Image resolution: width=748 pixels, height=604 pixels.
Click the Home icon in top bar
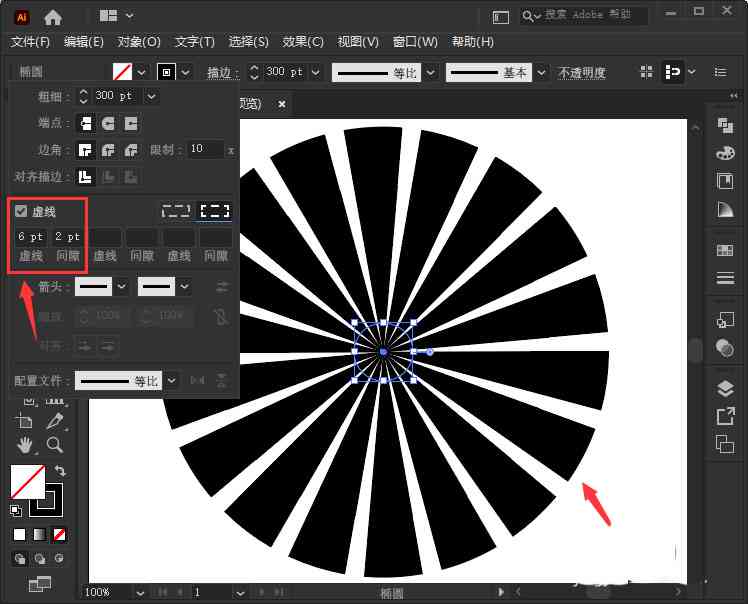point(52,18)
